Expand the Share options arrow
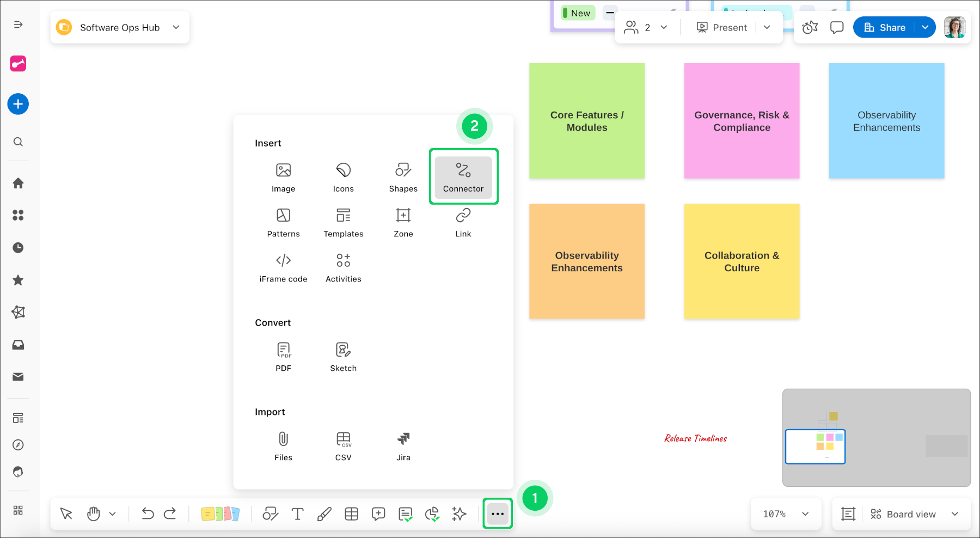Screen dimensions: 980x538 pos(925,27)
